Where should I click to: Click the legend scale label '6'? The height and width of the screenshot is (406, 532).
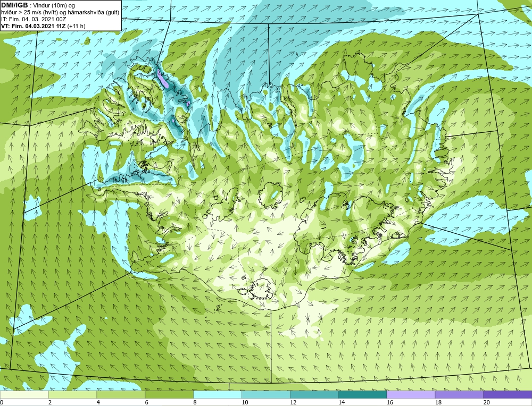point(147,402)
